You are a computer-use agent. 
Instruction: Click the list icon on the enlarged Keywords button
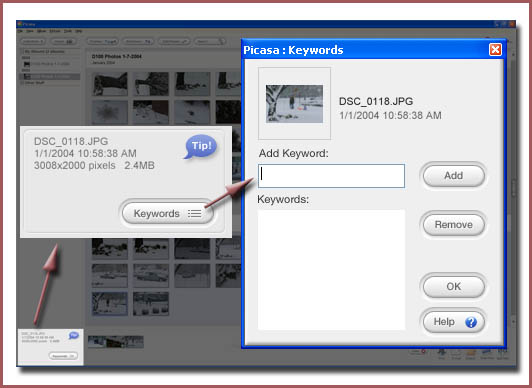195,214
